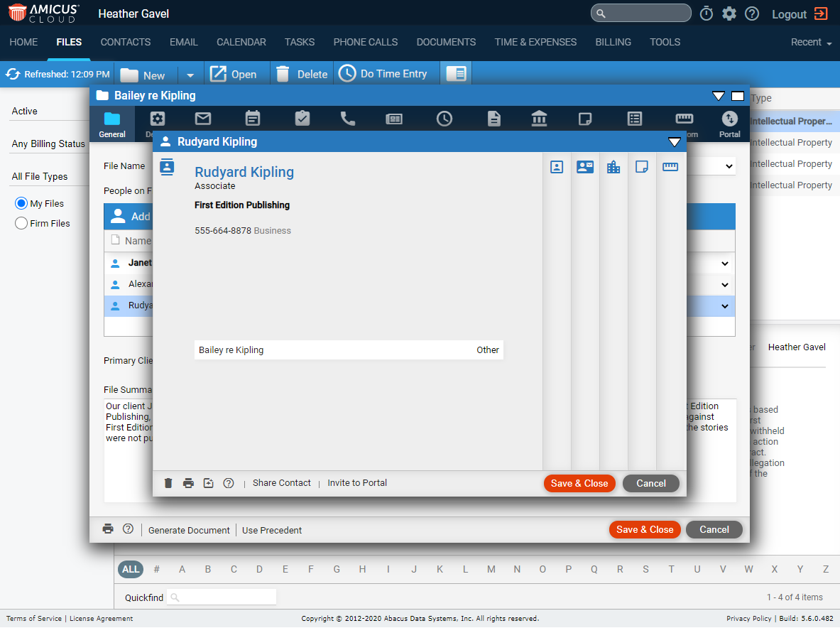Expand the Janet row dropdown chevron
This screenshot has width=840, height=628.
[725, 264]
